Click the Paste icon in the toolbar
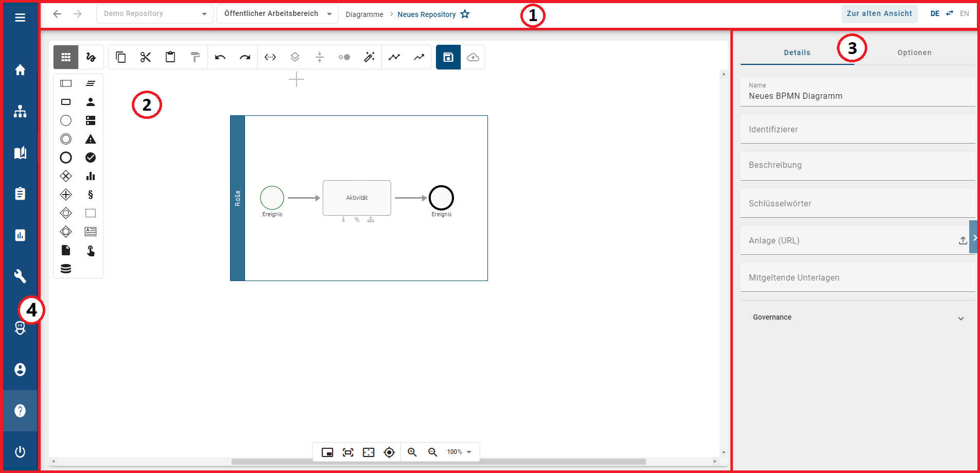The width and height of the screenshot is (980, 473). pos(170,57)
